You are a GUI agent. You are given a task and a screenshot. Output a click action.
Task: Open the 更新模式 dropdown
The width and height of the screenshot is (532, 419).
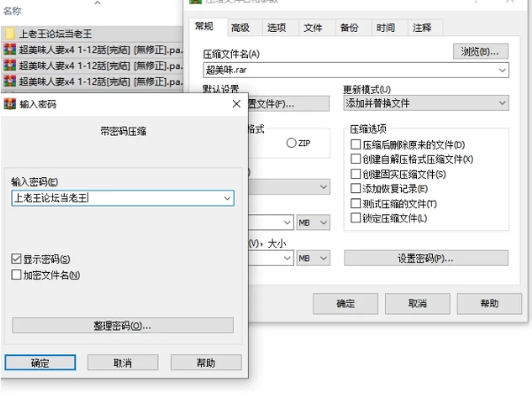coord(426,103)
